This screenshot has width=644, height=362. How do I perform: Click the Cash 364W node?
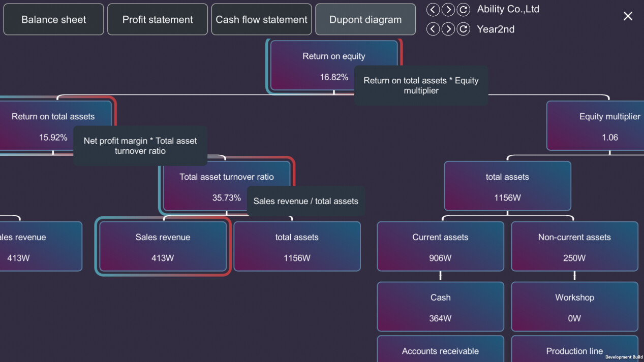pyautogui.click(x=440, y=307)
